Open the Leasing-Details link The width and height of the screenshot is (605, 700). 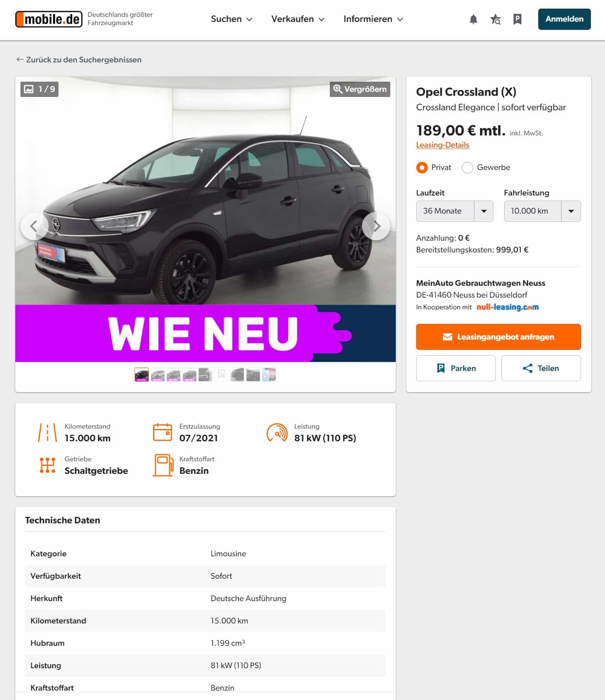coord(442,145)
